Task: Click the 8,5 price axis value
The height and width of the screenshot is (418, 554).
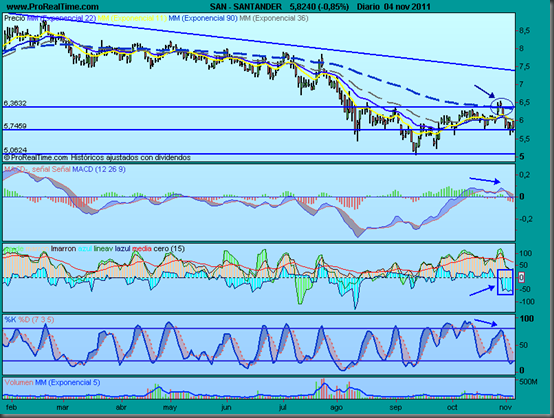Action: click(x=524, y=31)
